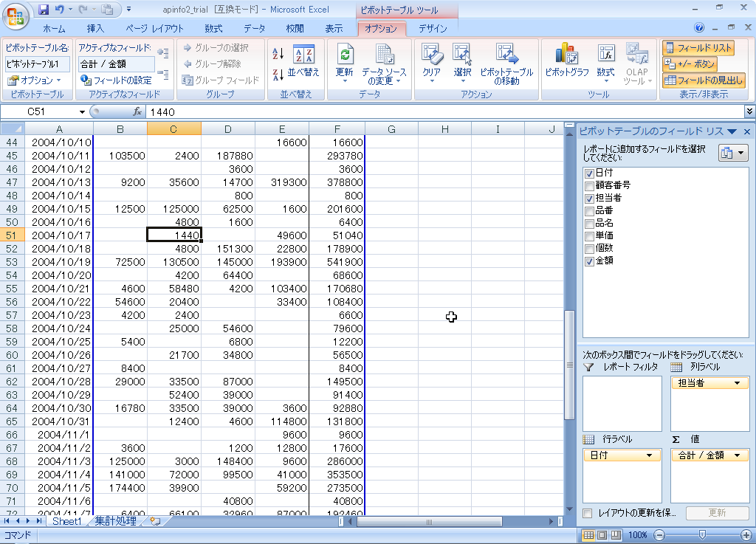Open the 日付 row label dropdown
The width and height of the screenshot is (756, 544).
pyautogui.click(x=649, y=455)
